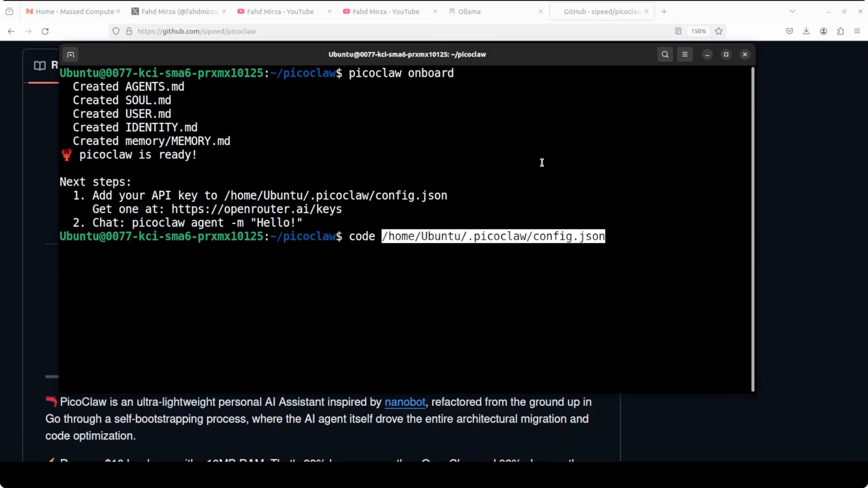Open the Firefox application menu
Image resolution: width=868 pixels, height=488 pixels.
[857, 31]
